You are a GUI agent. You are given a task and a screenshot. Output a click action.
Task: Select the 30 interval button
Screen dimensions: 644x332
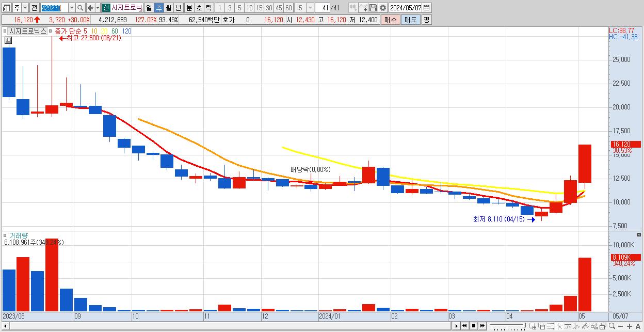point(269,8)
